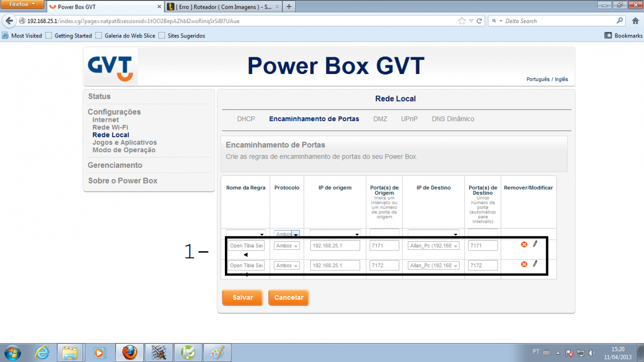Open the Getting Started bookmark
Viewport: 644px width, 362px height.
coord(69,35)
